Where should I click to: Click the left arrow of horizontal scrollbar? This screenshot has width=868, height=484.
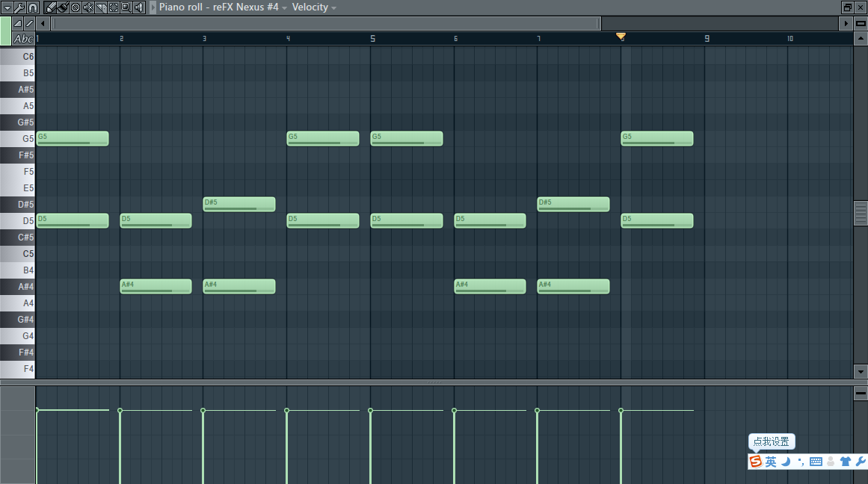point(43,23)
